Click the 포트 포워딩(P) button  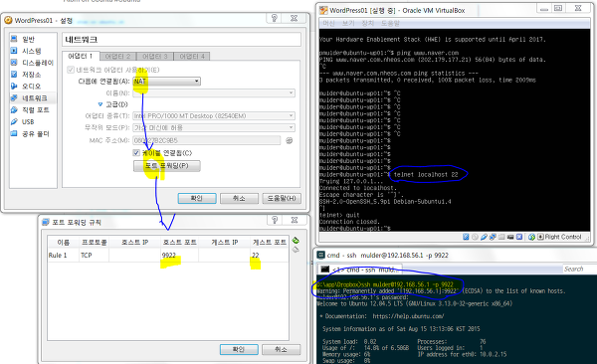coord(167,166)
